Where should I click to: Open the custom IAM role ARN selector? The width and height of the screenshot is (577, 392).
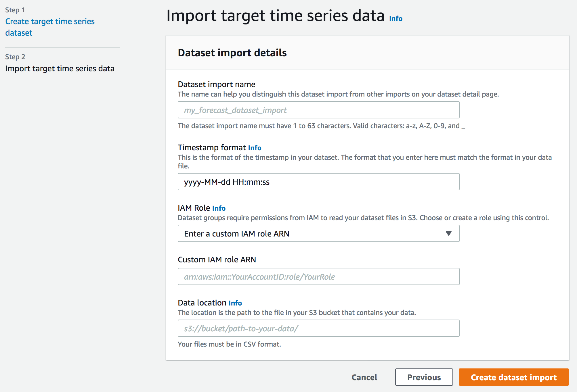[318, 233]
